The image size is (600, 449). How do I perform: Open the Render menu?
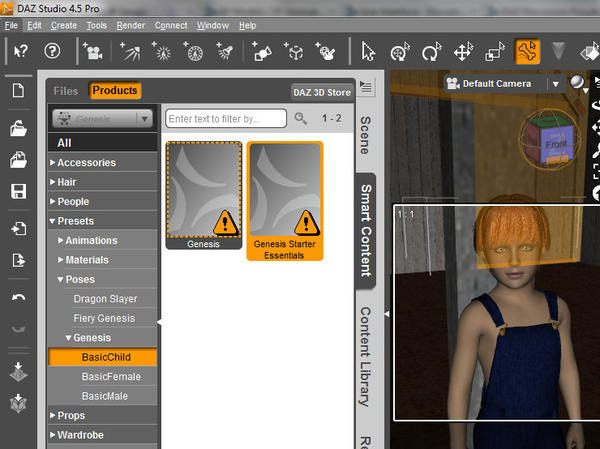tap(131, 26)
